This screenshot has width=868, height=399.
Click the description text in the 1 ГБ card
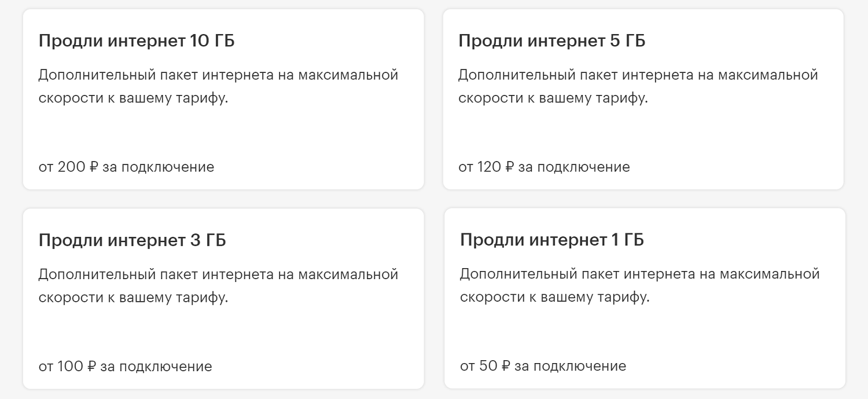pos(639,285)
